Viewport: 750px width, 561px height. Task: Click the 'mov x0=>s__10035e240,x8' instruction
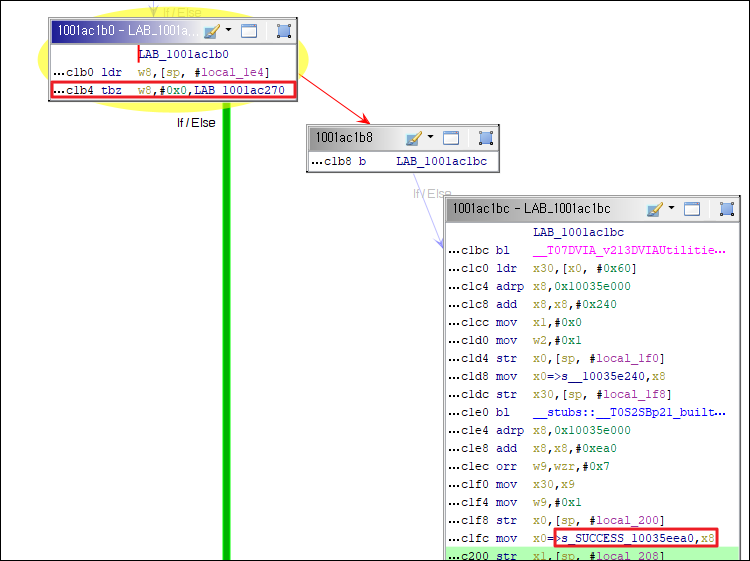[556, 376]
